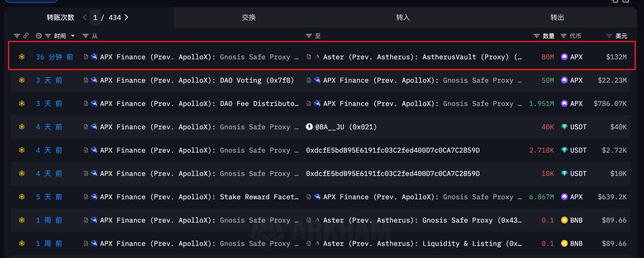The width and height of the screenshot is (644, 258).
Task: Toggle the 数量 filter in header
Action: (x=537, y=36)
